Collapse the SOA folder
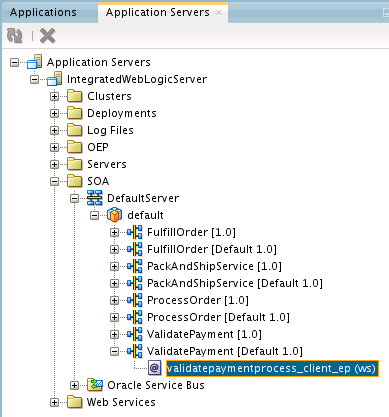 54,181
